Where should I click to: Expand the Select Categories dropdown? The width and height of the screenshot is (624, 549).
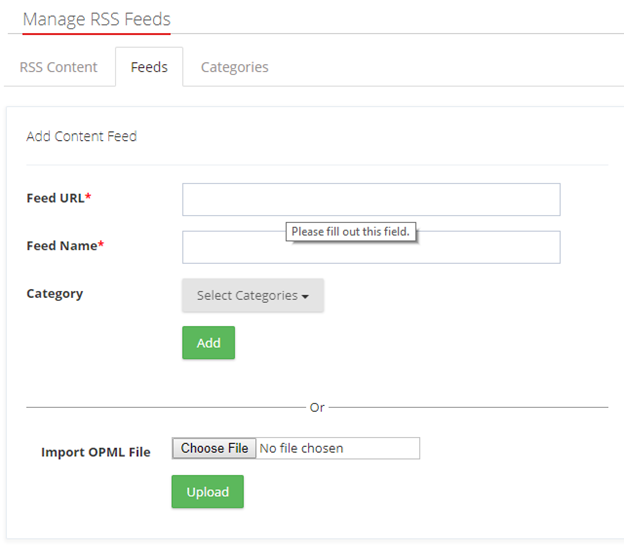(252, 295)
